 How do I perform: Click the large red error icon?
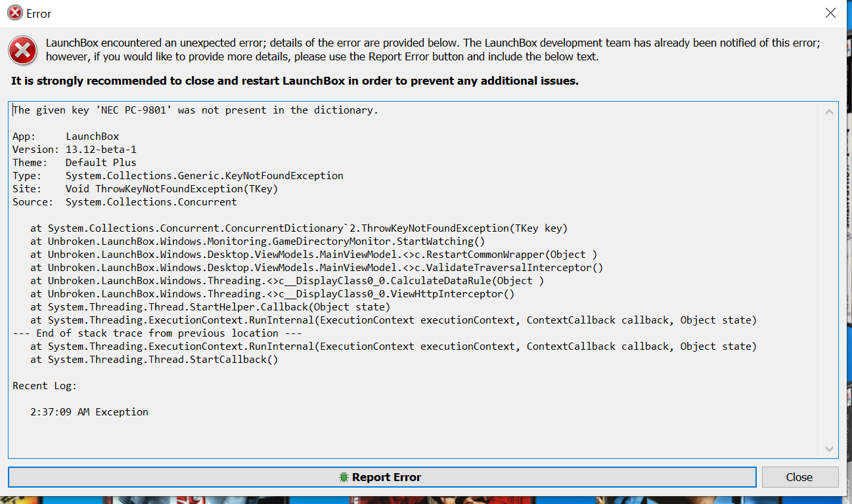[x=23, y=50]
